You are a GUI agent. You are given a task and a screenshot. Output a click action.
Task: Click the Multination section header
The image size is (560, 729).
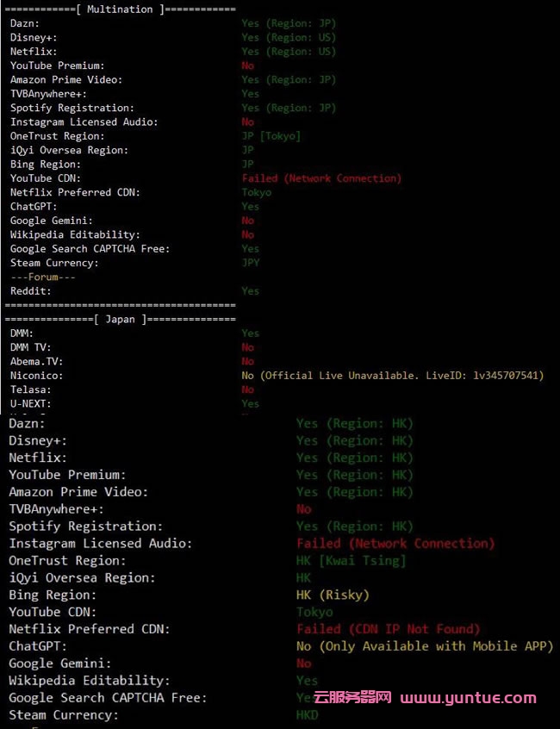[x=121, y=9]
